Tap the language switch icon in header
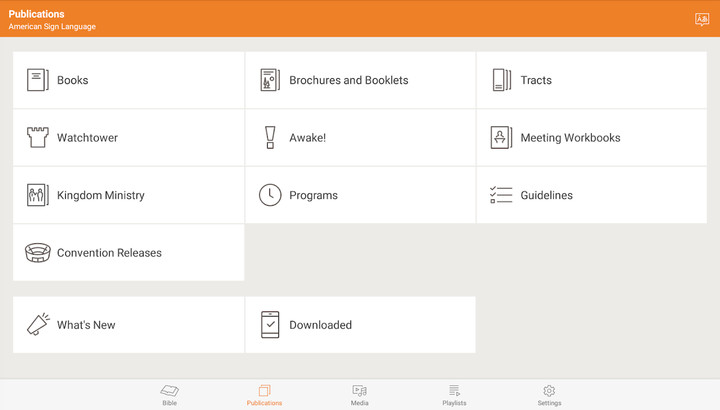 [701, 19]
